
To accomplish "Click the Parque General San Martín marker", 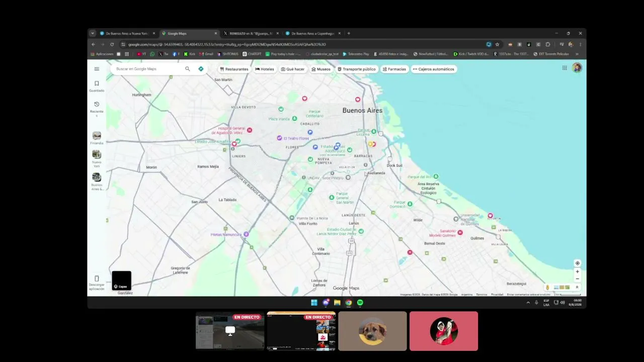I will 332,198.
